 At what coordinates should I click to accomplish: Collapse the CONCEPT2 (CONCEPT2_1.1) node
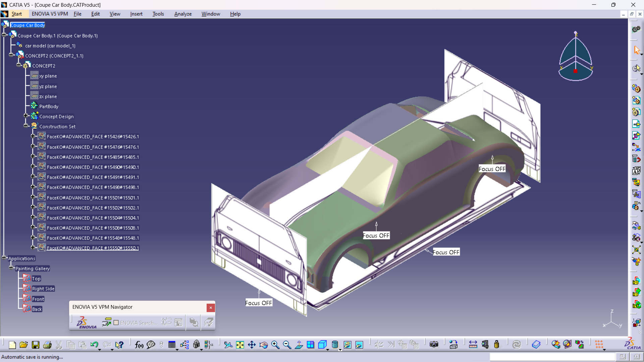(11, 55)
